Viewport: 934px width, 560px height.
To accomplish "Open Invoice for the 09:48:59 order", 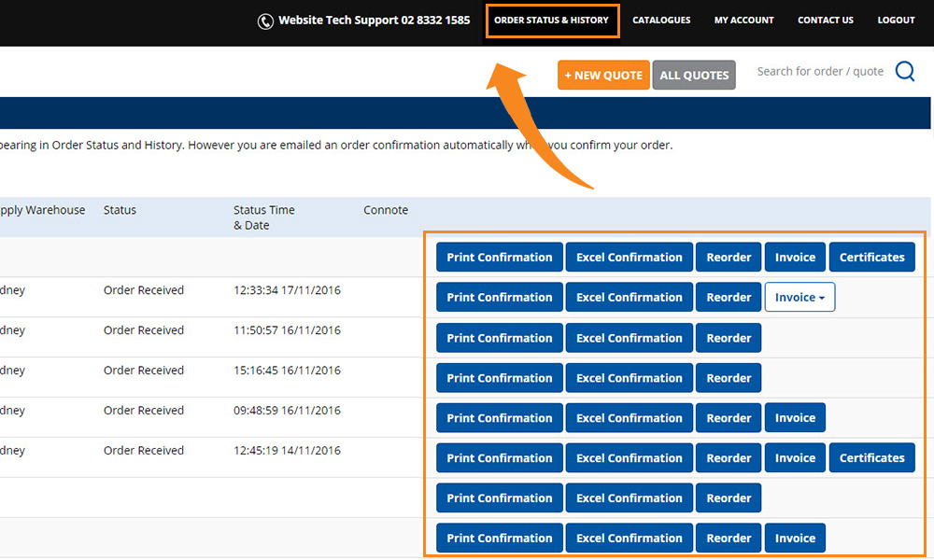I will click(x=795, y=418).
